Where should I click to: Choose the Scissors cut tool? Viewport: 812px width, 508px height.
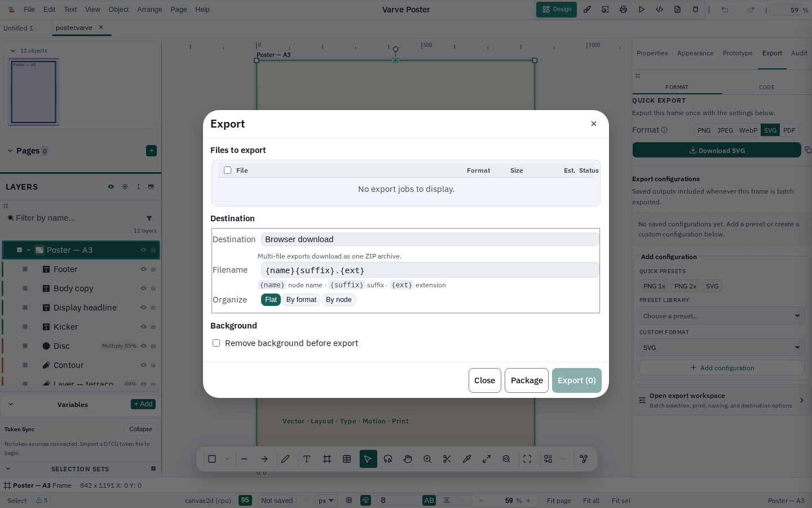tap(447, 459)
